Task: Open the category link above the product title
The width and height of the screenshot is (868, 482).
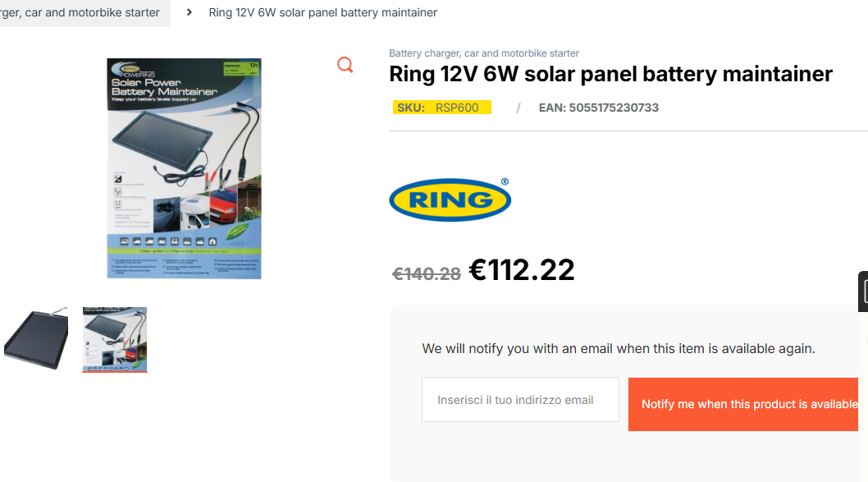Action: click(x=483, y=53)
